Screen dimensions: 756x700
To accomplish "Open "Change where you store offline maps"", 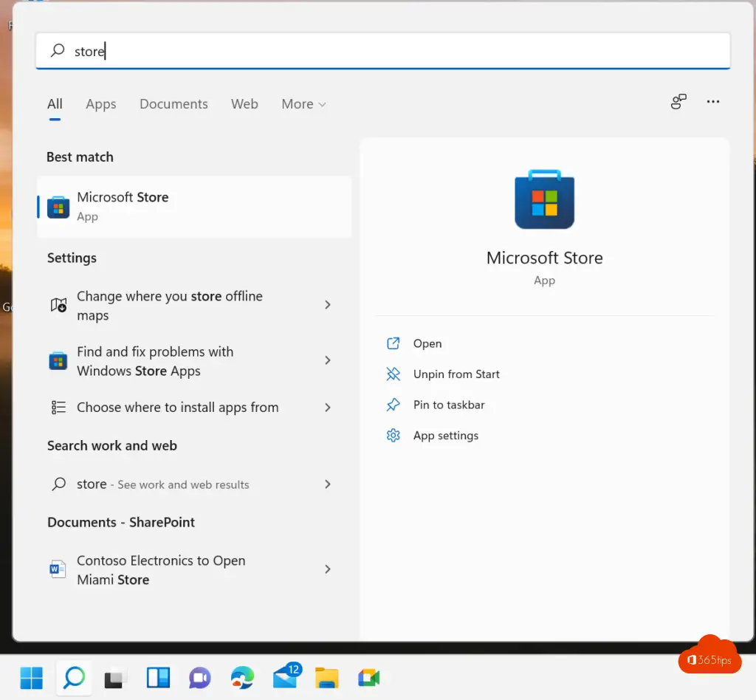I will coord(194,305).
